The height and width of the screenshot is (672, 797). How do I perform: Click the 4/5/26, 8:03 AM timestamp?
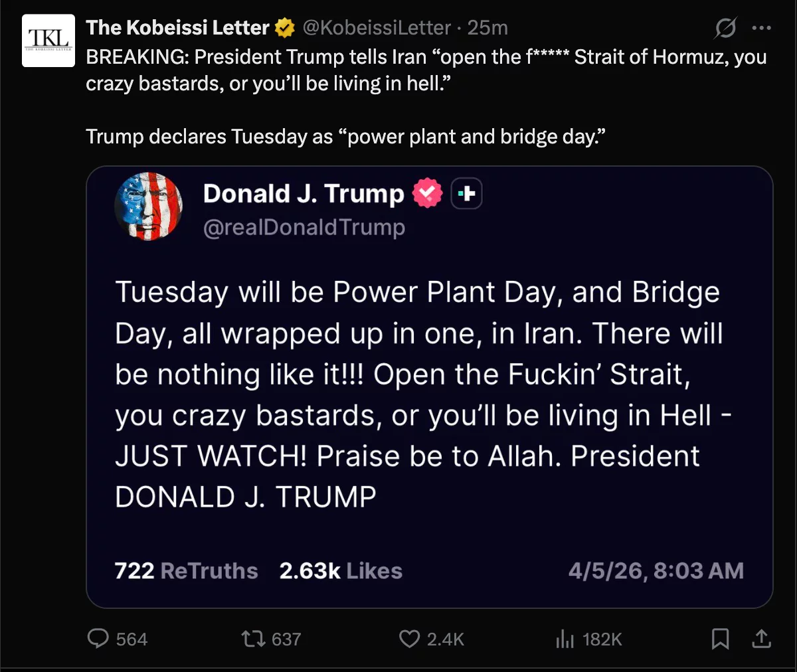tap(656, 571)
